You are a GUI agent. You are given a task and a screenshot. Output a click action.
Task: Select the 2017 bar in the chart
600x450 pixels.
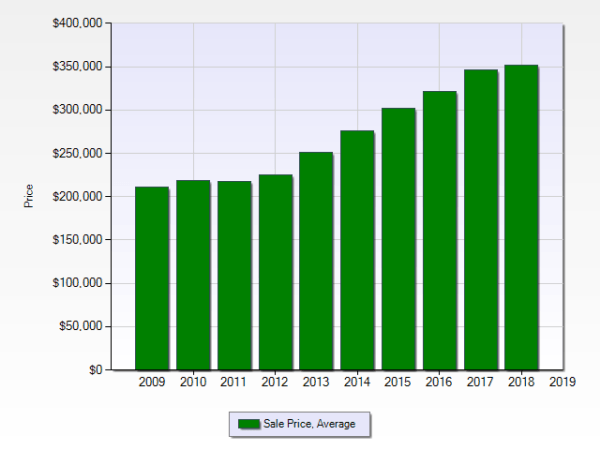click(481, 220)
